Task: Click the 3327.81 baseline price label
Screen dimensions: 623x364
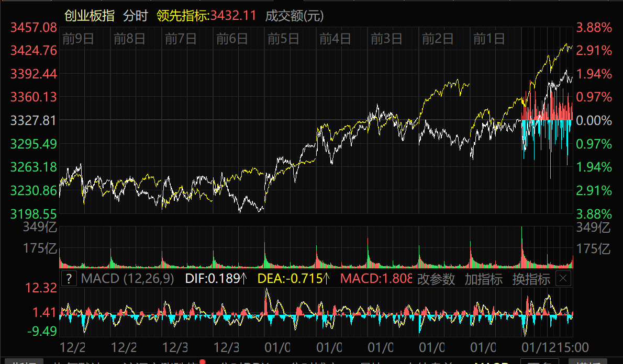Action: 34,120
